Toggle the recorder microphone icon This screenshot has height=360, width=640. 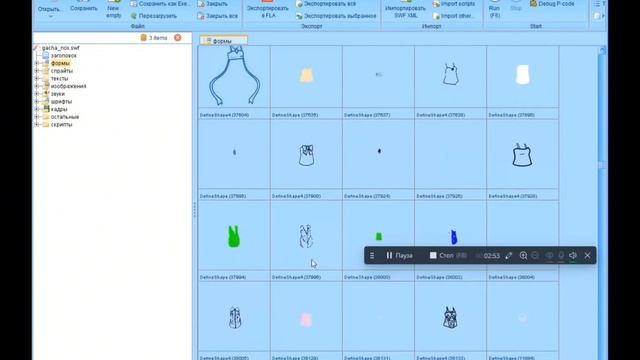[x=561, y=256]
